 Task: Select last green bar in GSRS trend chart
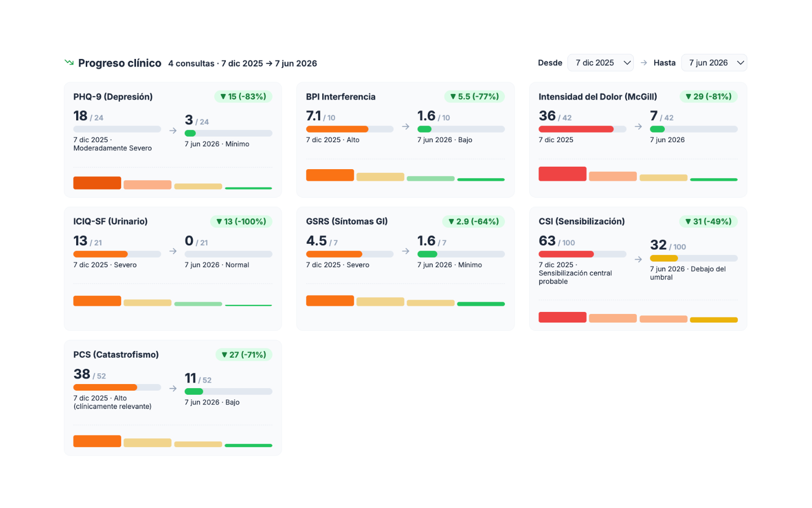481,304
